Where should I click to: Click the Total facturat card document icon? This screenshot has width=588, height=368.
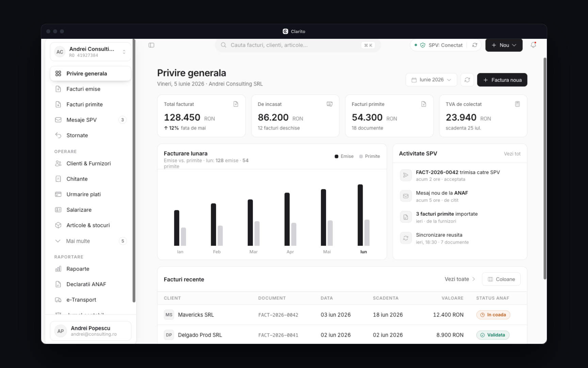coord(236,104)
